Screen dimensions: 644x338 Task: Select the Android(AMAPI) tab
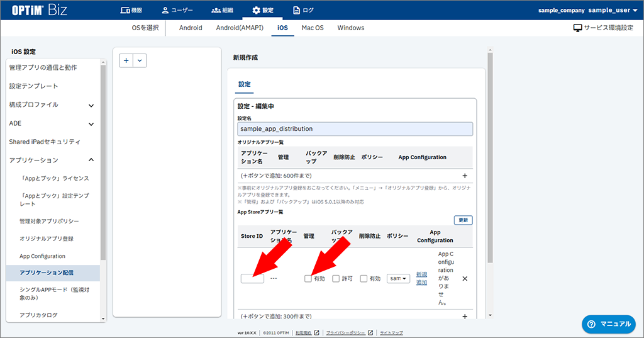pos(240,28)
